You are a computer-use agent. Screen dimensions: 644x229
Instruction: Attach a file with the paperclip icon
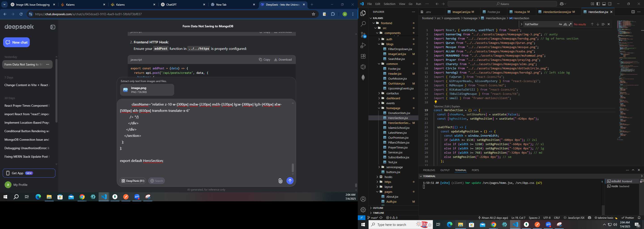click(280, 181)
